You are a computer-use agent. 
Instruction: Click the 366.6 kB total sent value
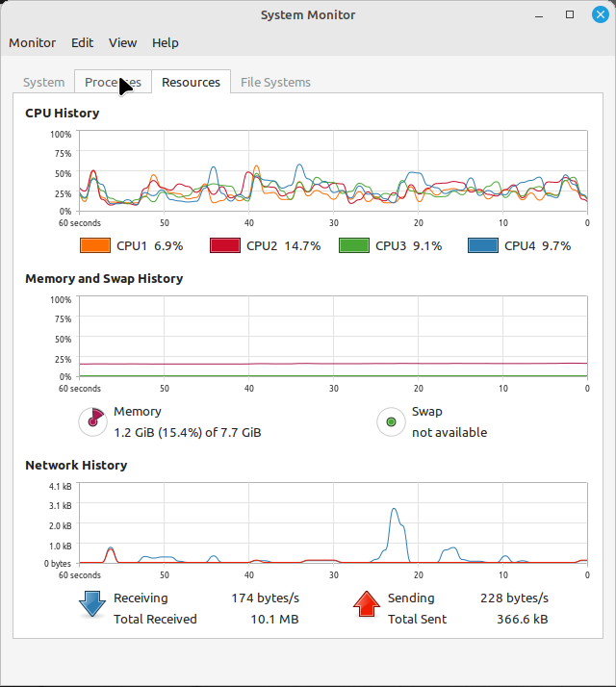(523, 619)
